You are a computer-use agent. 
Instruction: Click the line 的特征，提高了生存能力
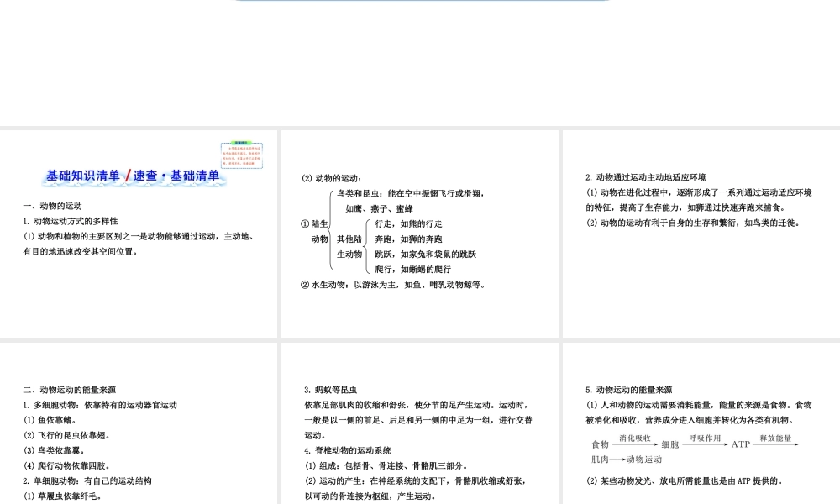687,207
